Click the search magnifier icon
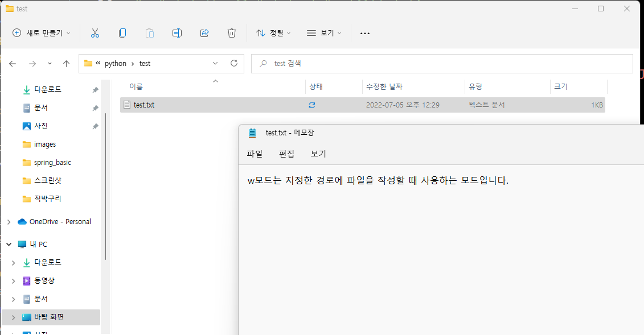644x335 pixels. pyautogui.click(x=263, y=64)
